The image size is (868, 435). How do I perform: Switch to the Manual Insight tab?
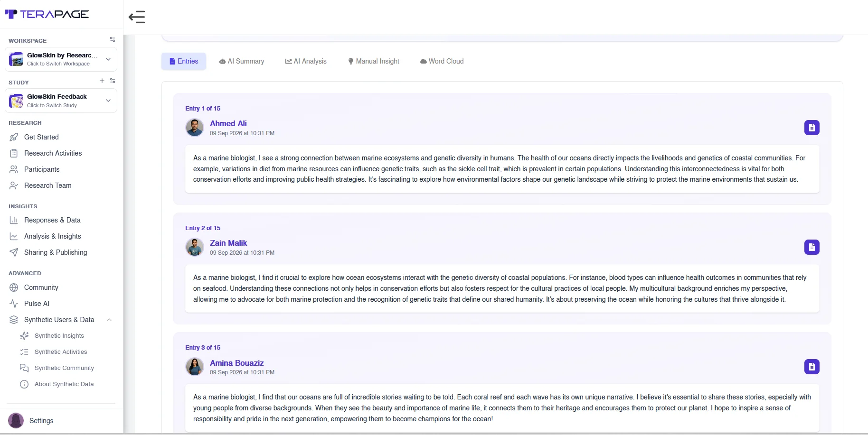coord(374,61)
